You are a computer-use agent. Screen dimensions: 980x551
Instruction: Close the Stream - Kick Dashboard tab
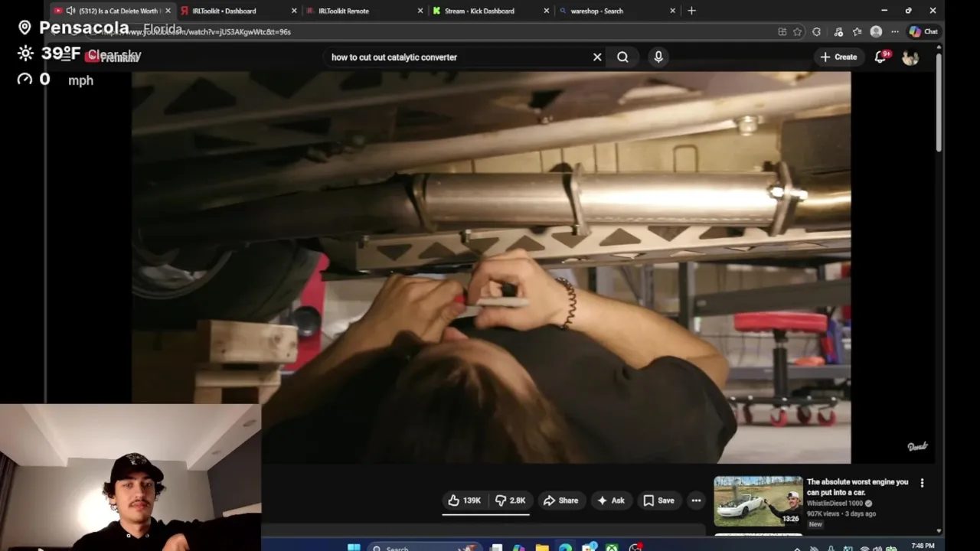point(547,11)
